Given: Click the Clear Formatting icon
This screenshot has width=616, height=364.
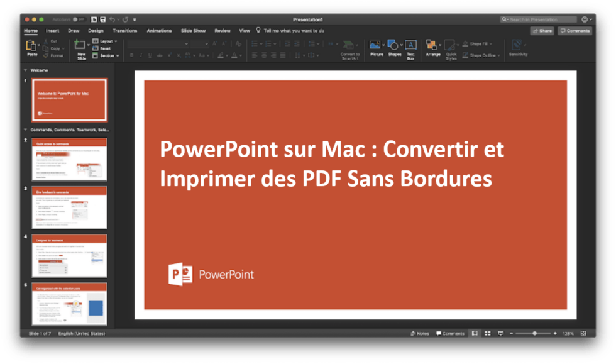Looking at the screenshot, I should [238, 44].
